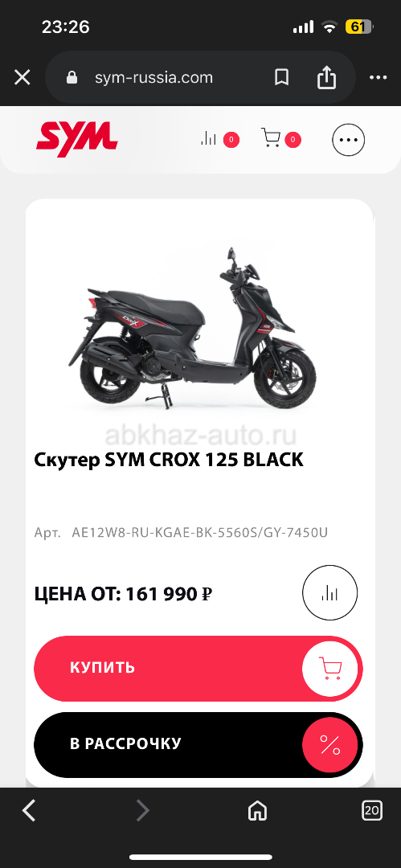Open the site menu circle with dots
Image resolution: width=401 pixels, height=868 pixels.
pos(349,140)
